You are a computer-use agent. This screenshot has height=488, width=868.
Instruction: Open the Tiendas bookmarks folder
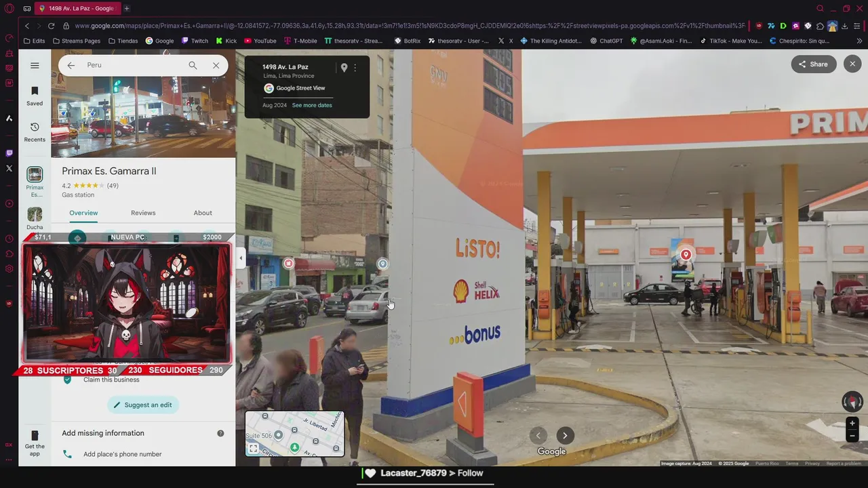point(123,41)
